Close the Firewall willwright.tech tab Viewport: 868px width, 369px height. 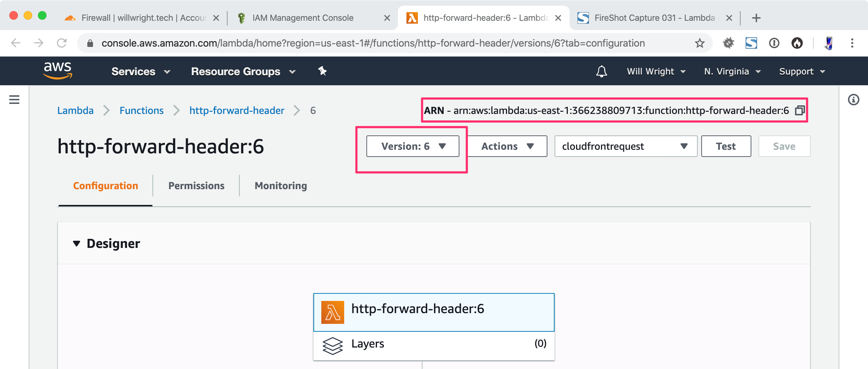tap(216, 18)
